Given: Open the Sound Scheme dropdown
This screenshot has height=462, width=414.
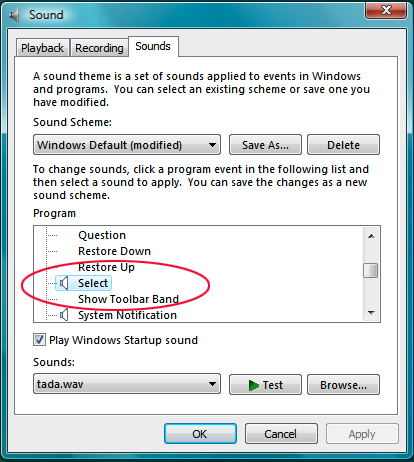Looking at the screenshot, I should (x=127, y=145).
